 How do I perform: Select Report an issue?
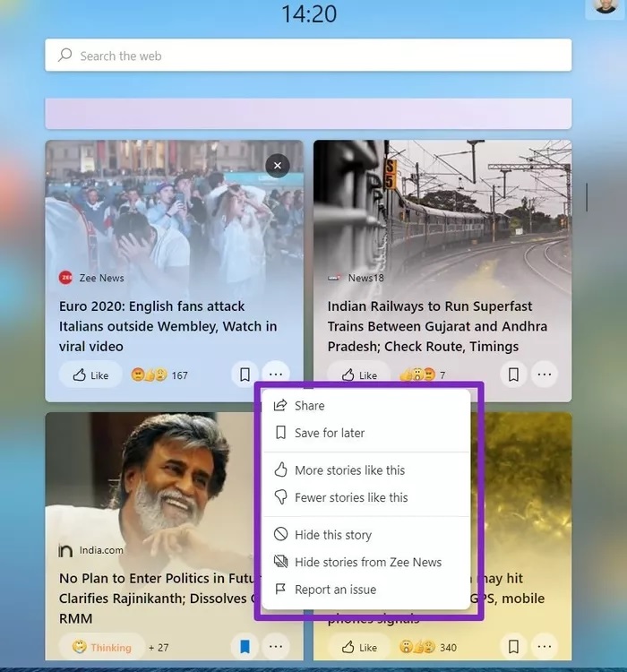pos(366,590)
